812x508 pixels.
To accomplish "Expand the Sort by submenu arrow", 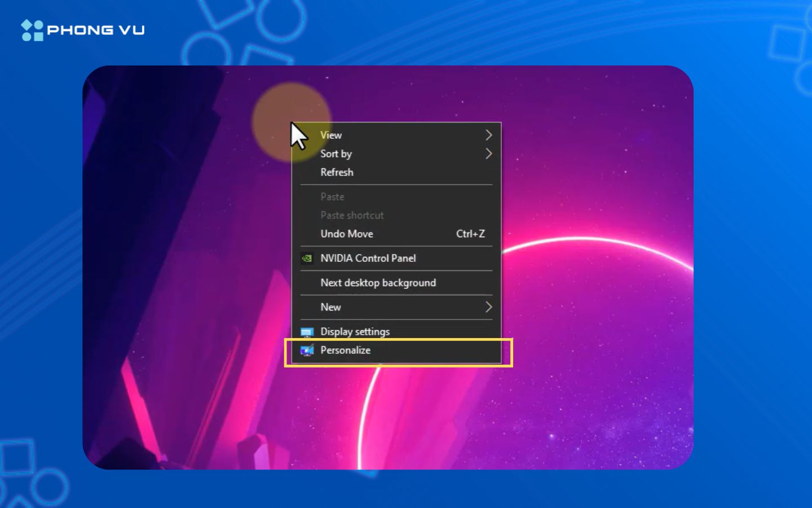I will [488, 154].
